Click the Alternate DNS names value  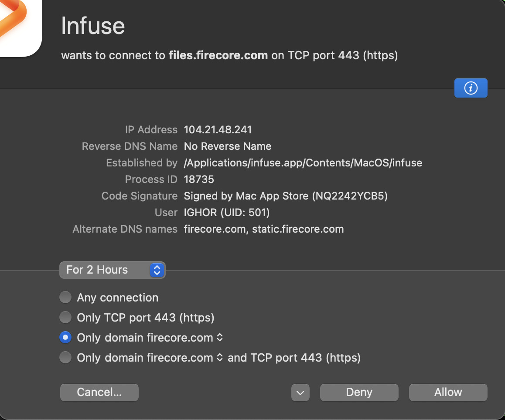click(263, 229)
